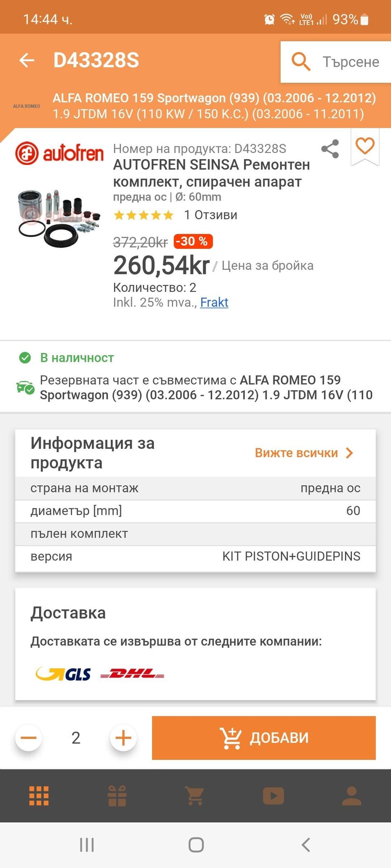Share this product via share icon

coord(330,149)
